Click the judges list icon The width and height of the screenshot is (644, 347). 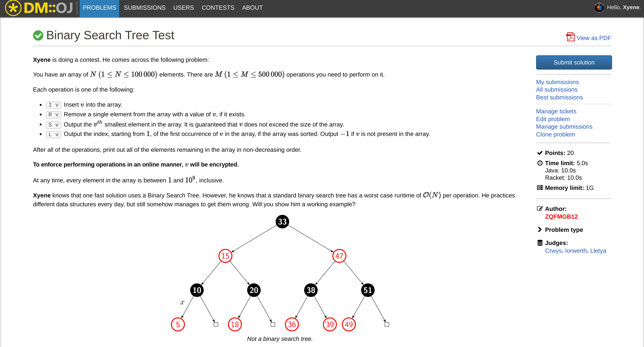[x=540, y=242]
